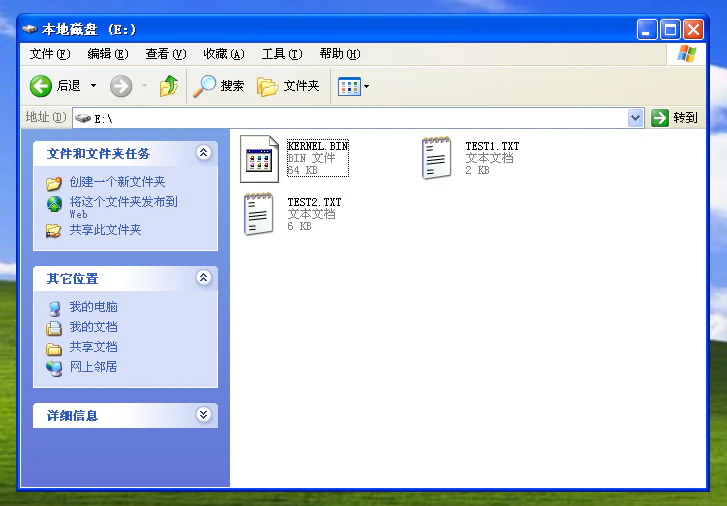The image size is (727, 506).
Task: Click the 文件和文件夹任务 panel header text
Action: click(x=98, y=154)
